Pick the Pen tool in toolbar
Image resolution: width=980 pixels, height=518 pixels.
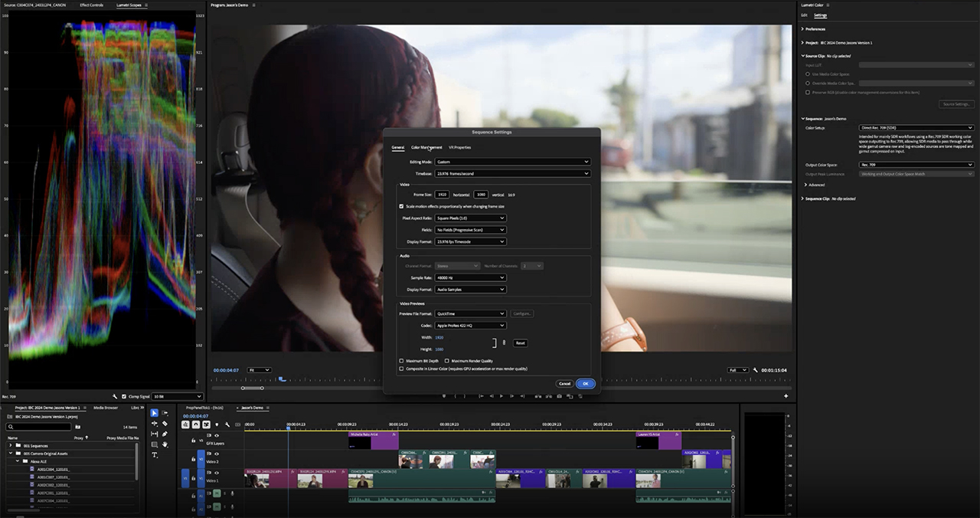click(165, 434)
